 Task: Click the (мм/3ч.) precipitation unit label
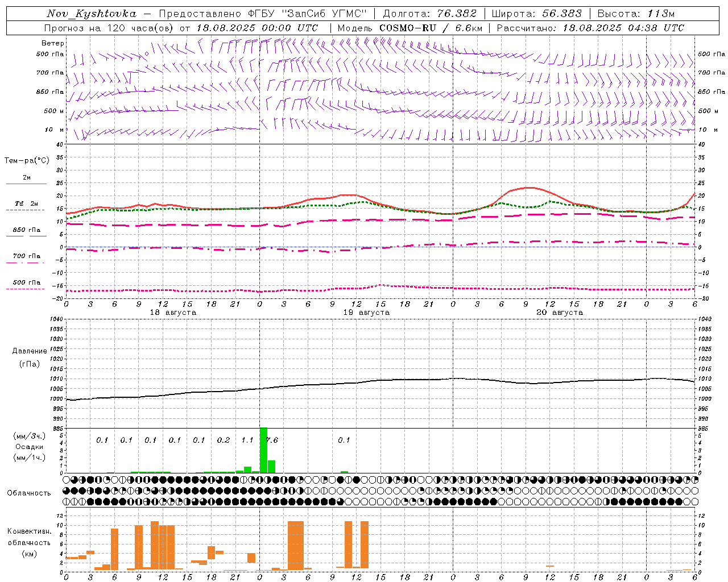click(x=29, y=436)
